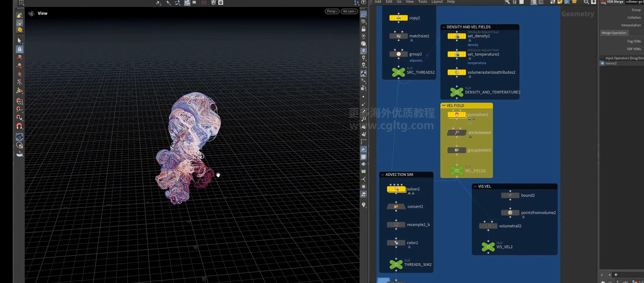Viewport: 644px width, 283px height.
Task: Click the render snapshot camera icon
Action: pyautogui.click(x=213, y=2)
